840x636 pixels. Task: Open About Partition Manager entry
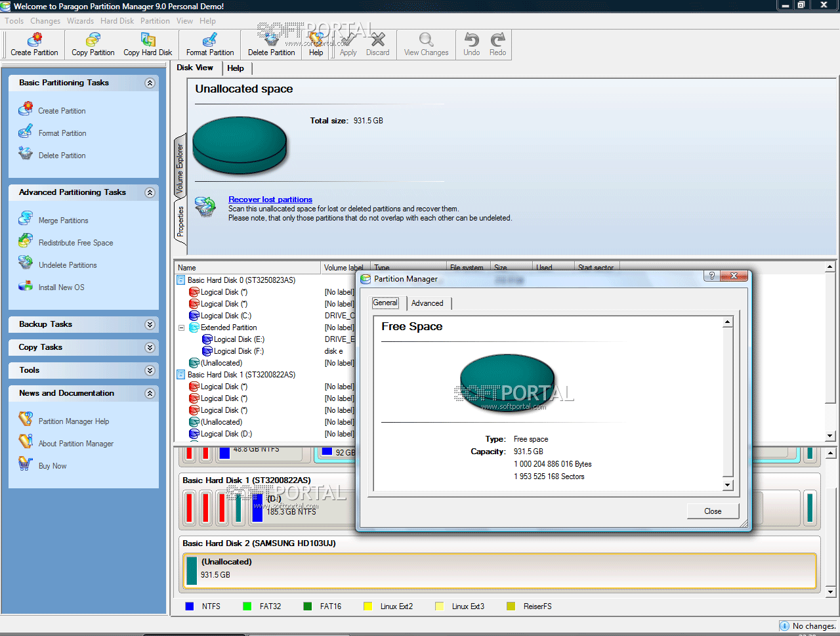coord(75,444)
